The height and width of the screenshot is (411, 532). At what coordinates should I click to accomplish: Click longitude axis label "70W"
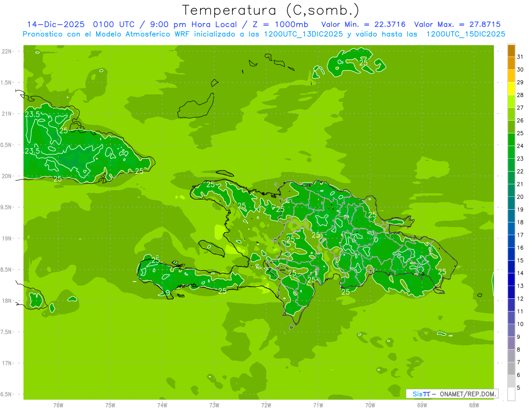pos(370,405)
